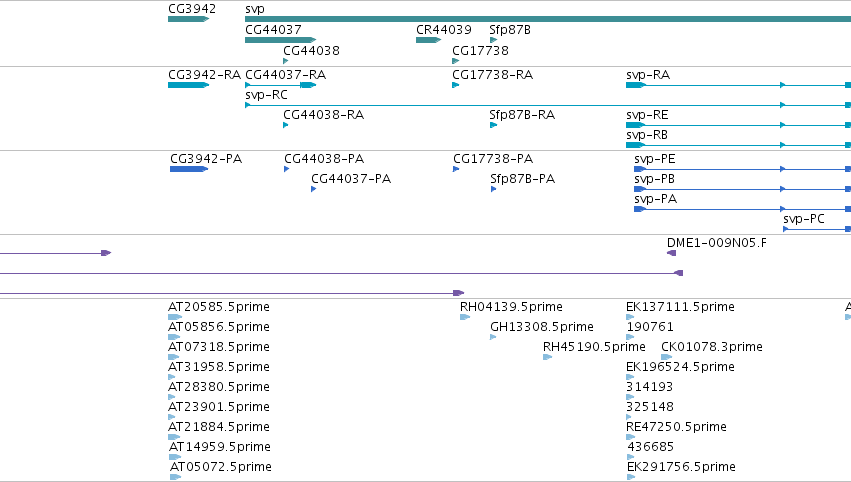
Task: Select EST EK196524.5prime
Action: (630, 377)
